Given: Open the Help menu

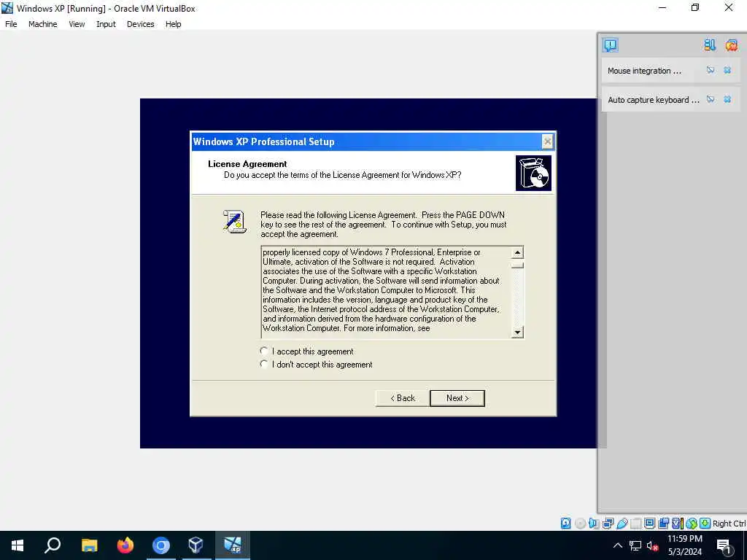Looking at the screenshot, I should 174,24.
